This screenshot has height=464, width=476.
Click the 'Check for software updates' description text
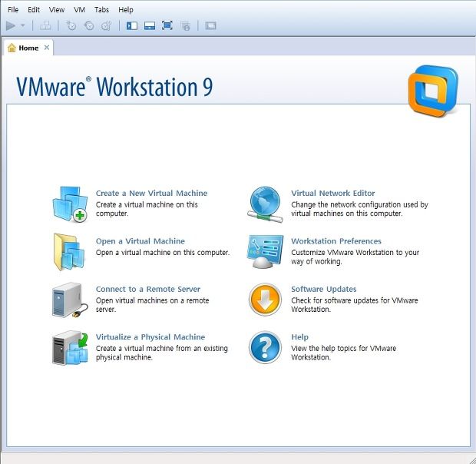coord(355,305)
